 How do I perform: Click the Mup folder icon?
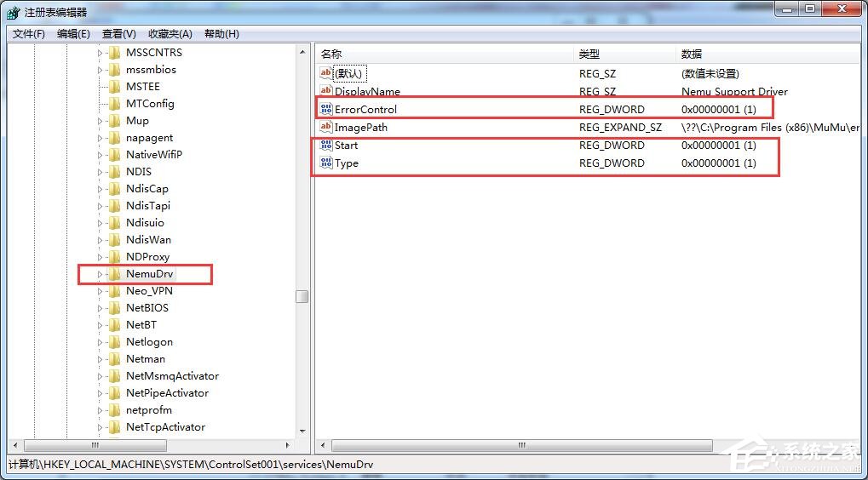[115, 121]
